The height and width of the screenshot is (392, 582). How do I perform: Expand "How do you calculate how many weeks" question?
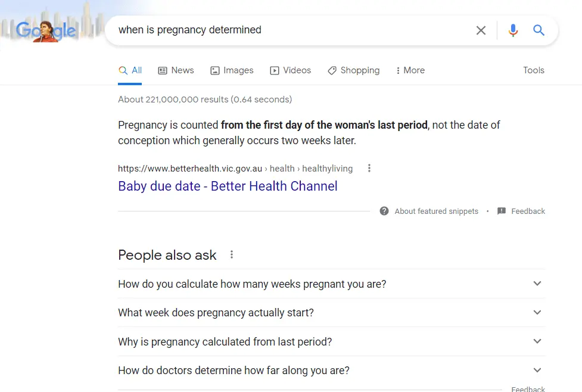(537, 284)
